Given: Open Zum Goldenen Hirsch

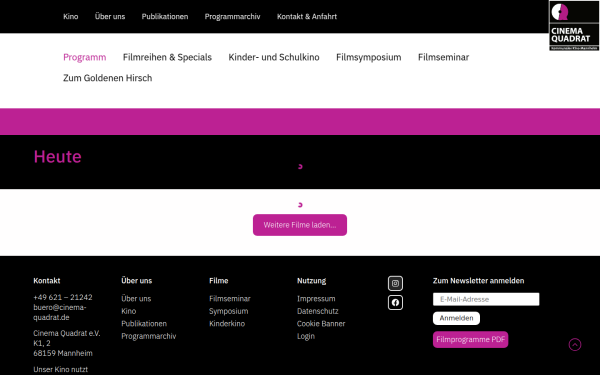Looking at the screenshot, I should point(108,78).
